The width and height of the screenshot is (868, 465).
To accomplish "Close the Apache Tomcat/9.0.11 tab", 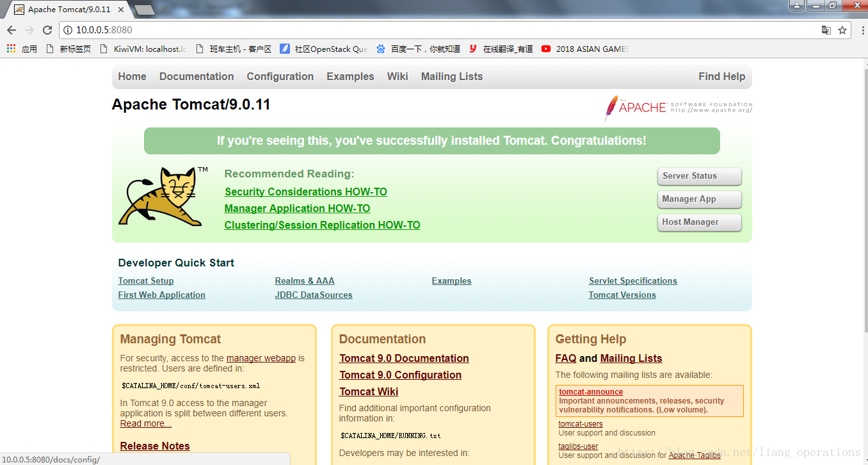I will pyautogui.click(x=121, y=10).
